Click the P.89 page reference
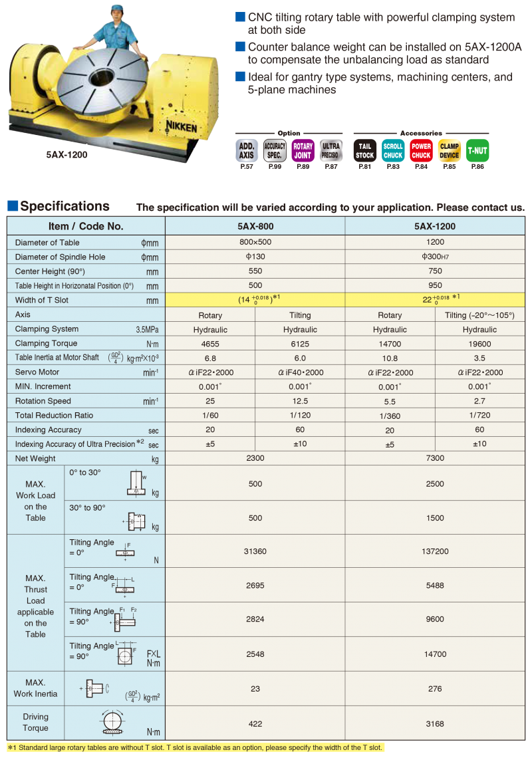 [303, 167]
